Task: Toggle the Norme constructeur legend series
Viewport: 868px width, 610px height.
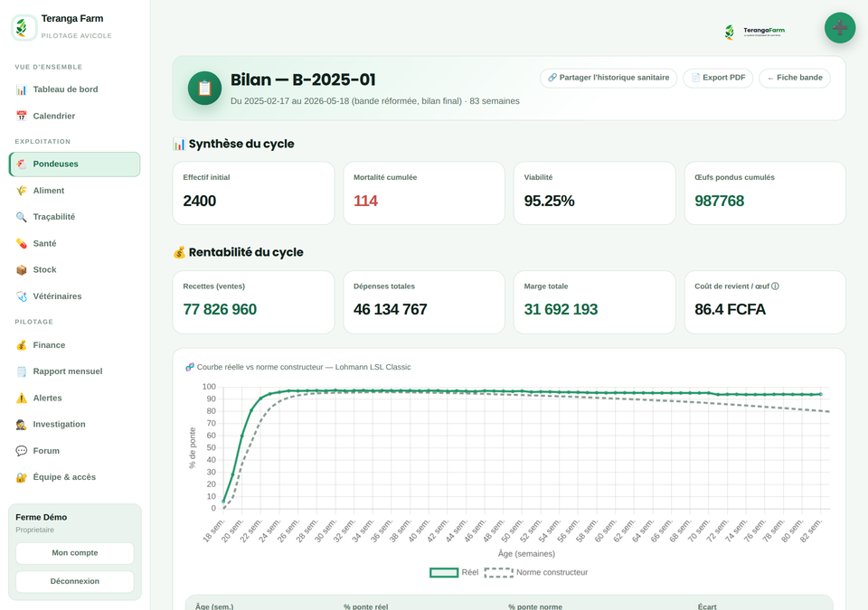Action: coord(536,572)
